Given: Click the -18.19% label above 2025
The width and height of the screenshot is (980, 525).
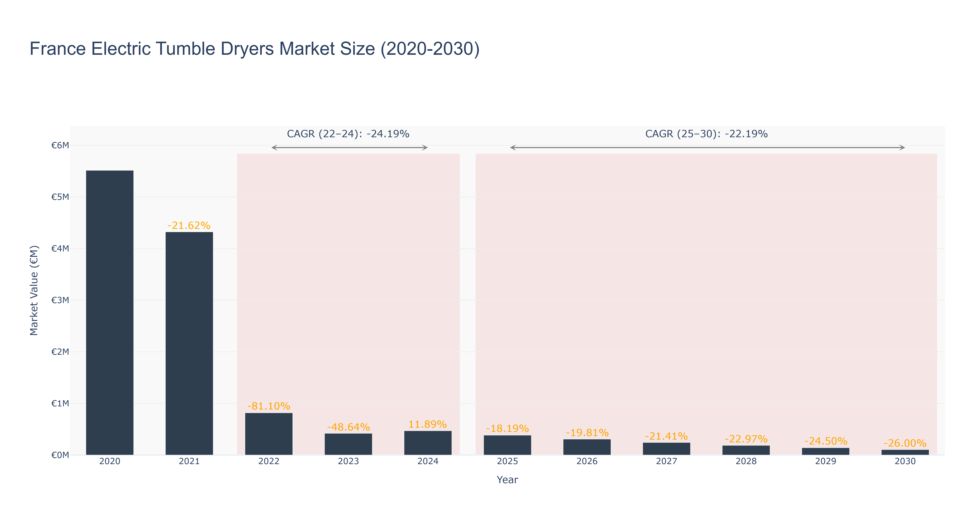Looking at the screenshot, I should (507, 429).
